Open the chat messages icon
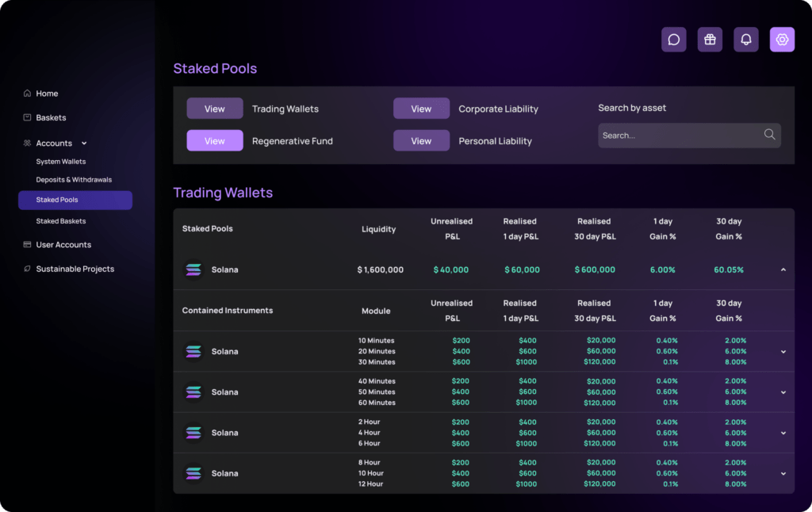This screenshot has height=512, width=812. (x=674, y=40)
